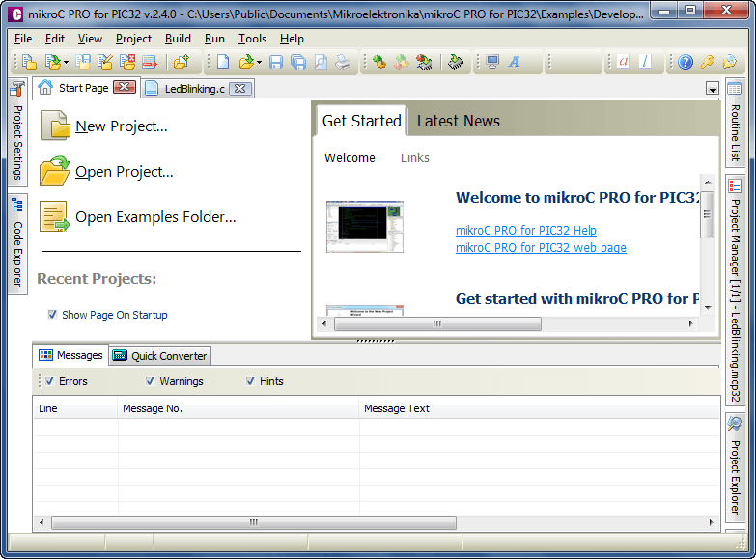Click the Print toolbar icon

pos(343,62)
